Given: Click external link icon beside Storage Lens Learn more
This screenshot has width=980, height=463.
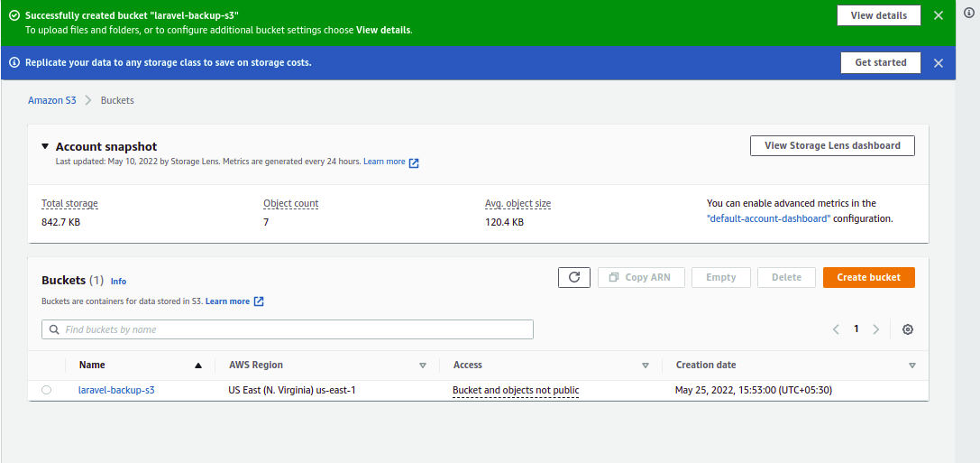Looking at the screenshot, I should pyautogui.click(x=414, y=162).
